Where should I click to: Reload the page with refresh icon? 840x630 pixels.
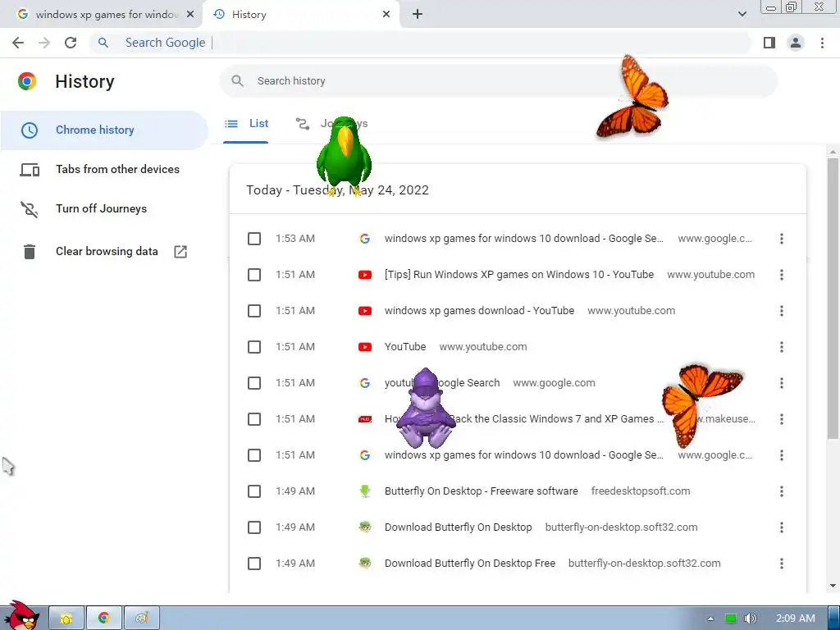(71, 43)
